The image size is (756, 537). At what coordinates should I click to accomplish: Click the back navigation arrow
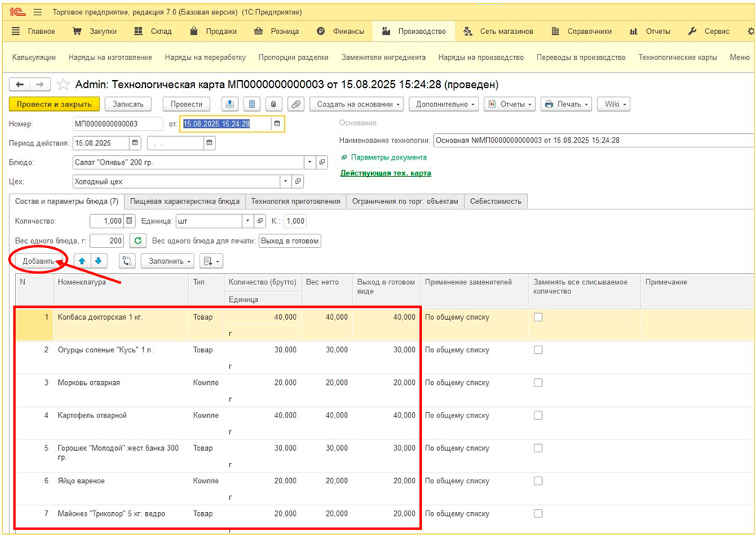20,85
